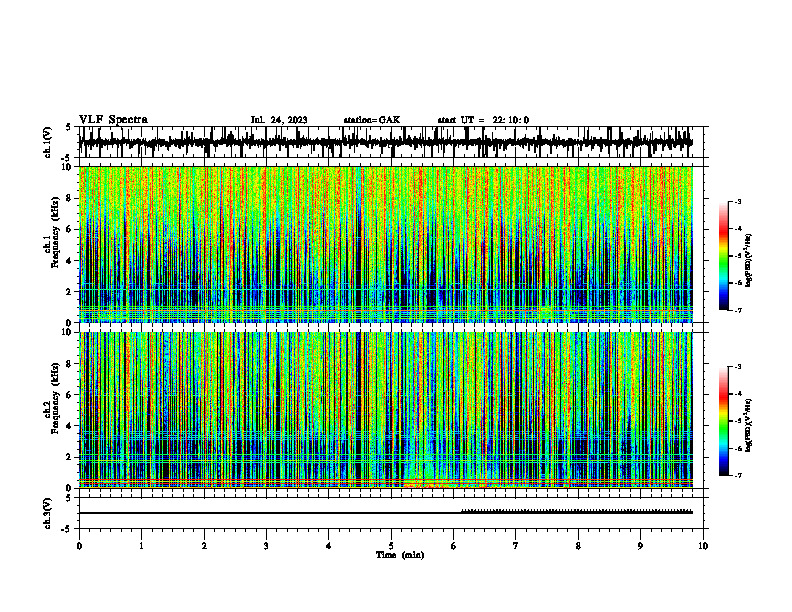Click the "ch.1(V)" waveform axis label

(48, 142)
